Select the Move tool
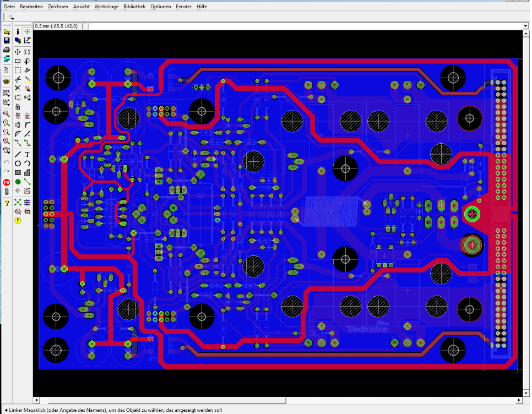Viewport: 532px width, 414px height. (x=18, y=52)
